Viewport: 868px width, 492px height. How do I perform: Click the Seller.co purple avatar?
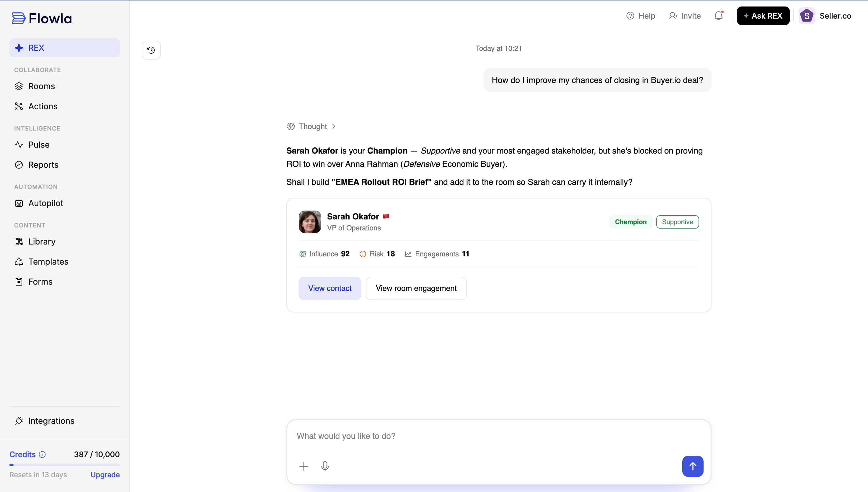(807, 16)
